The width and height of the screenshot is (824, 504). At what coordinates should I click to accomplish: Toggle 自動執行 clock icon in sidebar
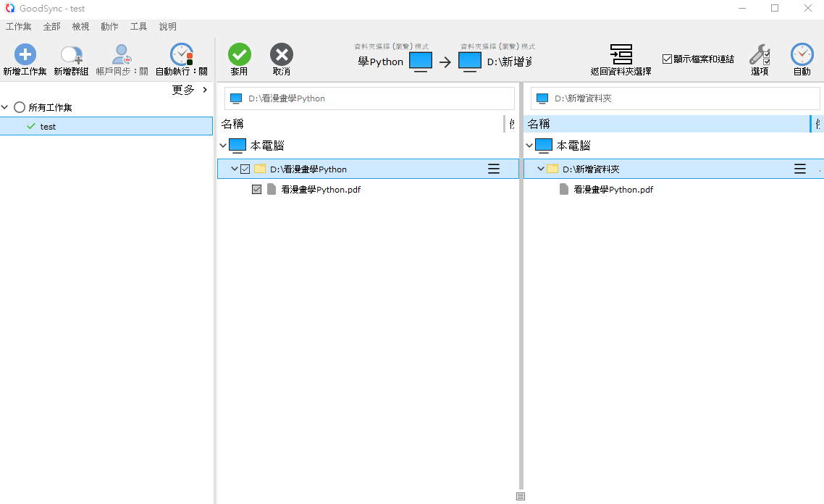(x=181, y=55)
